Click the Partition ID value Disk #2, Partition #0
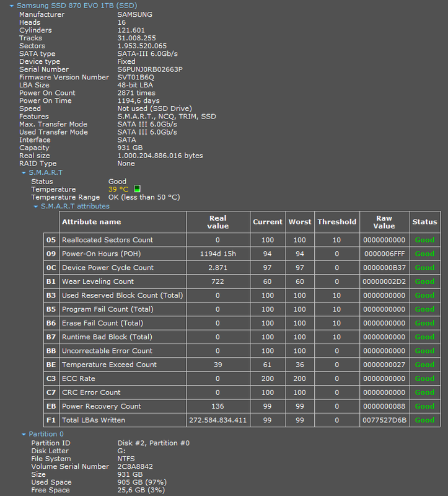 [153, 443]
